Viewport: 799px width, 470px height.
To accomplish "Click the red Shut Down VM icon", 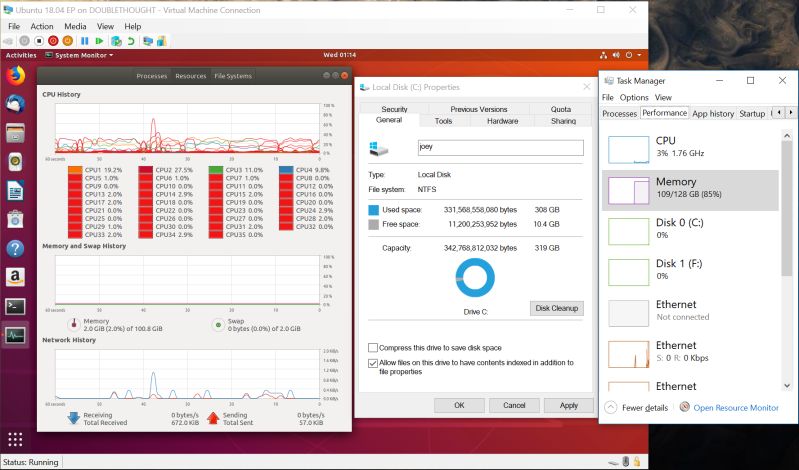I will click(x=53, y=41).
